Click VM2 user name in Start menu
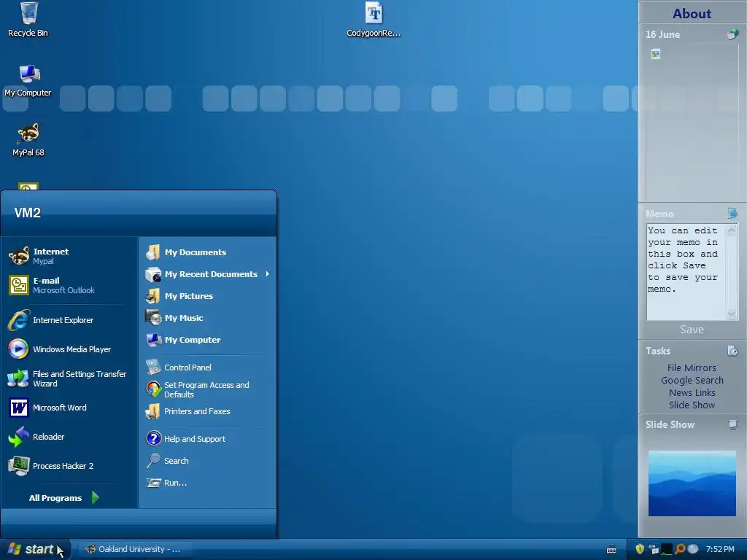Image resolution: width=747 pixels, height=560 pixels. coord(27,212)
